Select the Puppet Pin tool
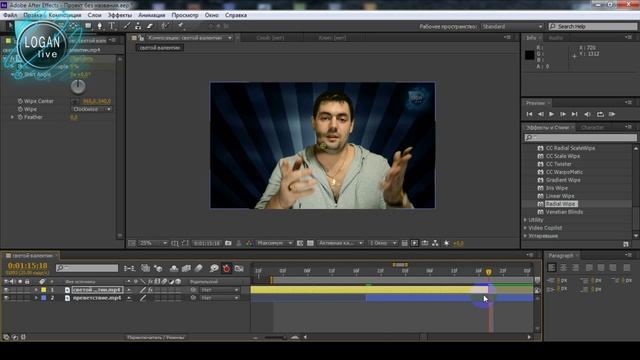The width and height of the screenshot is (640, 360). coord(180,26)
